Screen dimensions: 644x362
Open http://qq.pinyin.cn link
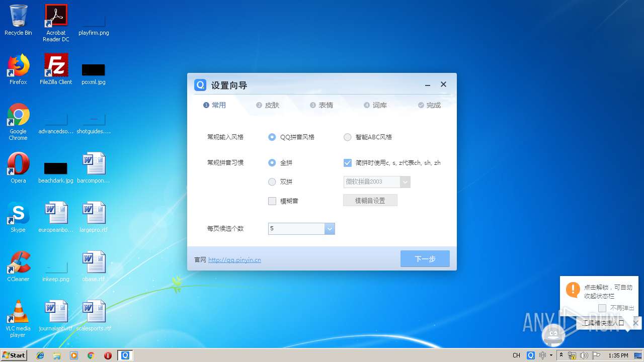tap(234, 260)
